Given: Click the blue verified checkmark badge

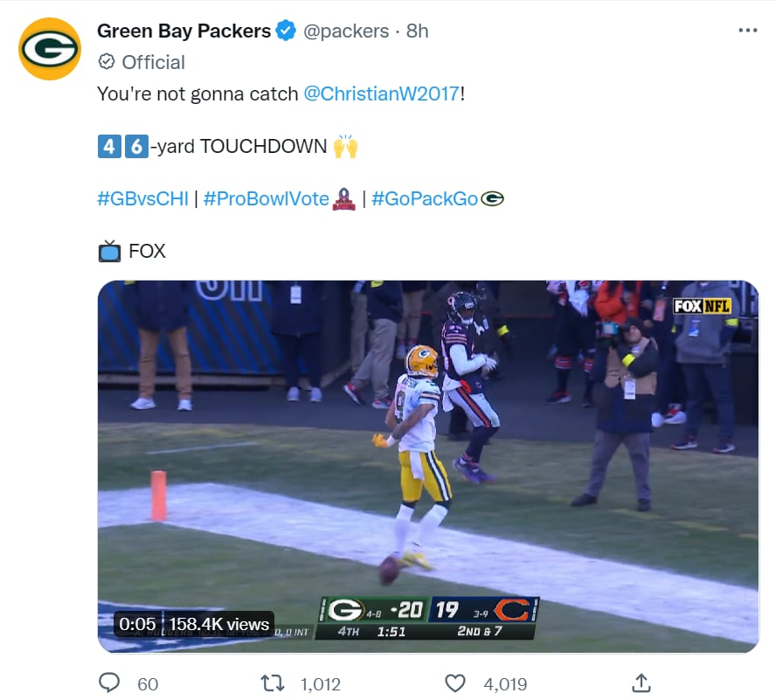Looking at the screenshot, I should tap(286, 31).
